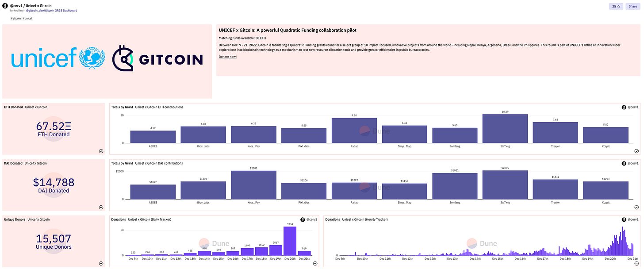Viewport: 644px width, 273px height.
Task: Click the Kota.. Pay bar labeled $2081
Action: [x=253, y=185]
